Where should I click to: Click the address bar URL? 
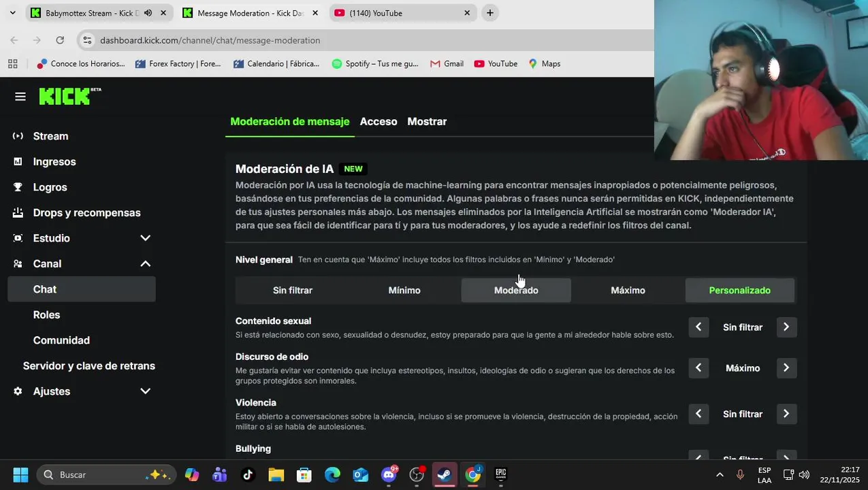tap(210, 40)
